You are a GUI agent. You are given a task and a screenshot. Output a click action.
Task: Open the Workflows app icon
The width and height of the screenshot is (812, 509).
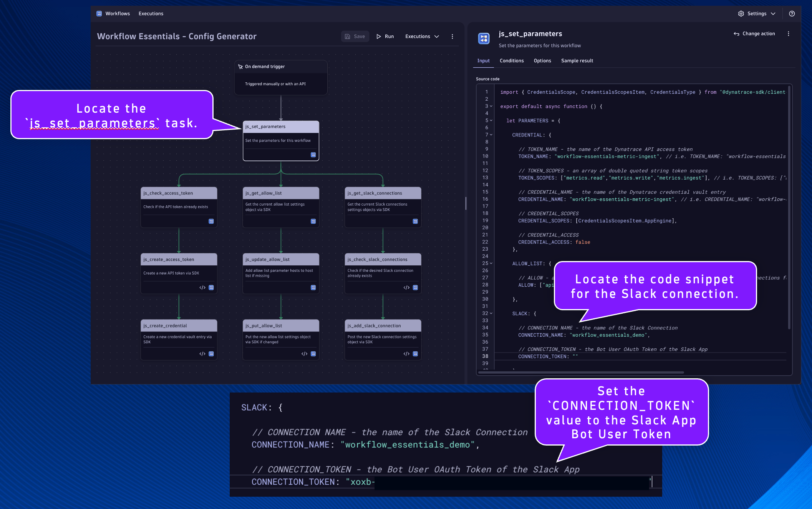(x=99, y=13)
